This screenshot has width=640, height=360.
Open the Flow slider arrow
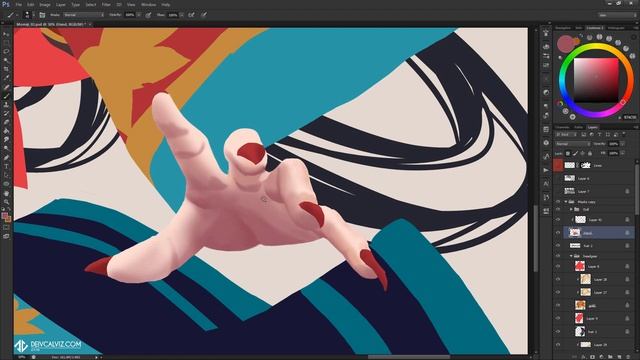pos(182,15)
